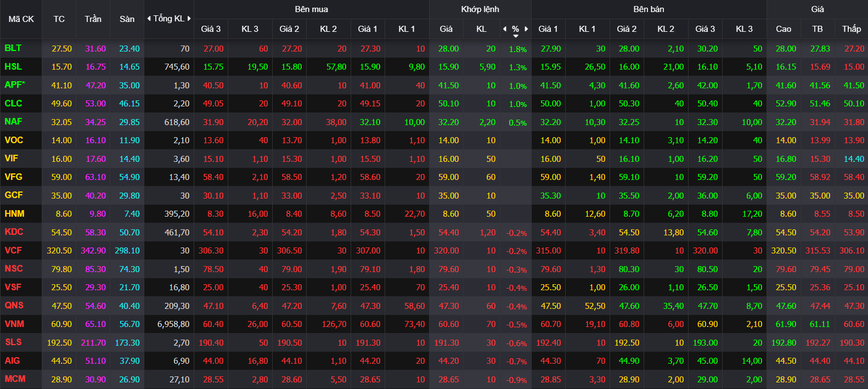Sort by the Mã CK column header

point(21,19)
